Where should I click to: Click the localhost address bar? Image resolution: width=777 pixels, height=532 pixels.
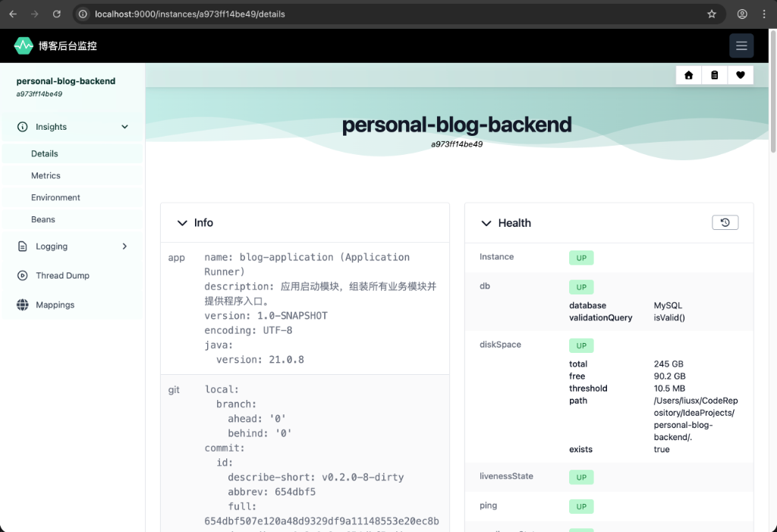379,14
